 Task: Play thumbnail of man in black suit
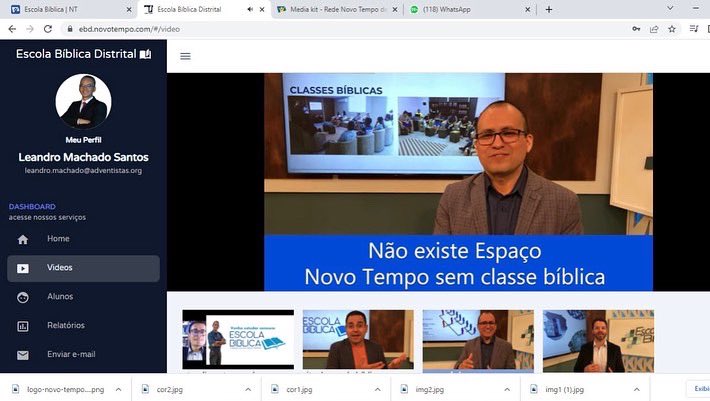[x=599, y=339]
